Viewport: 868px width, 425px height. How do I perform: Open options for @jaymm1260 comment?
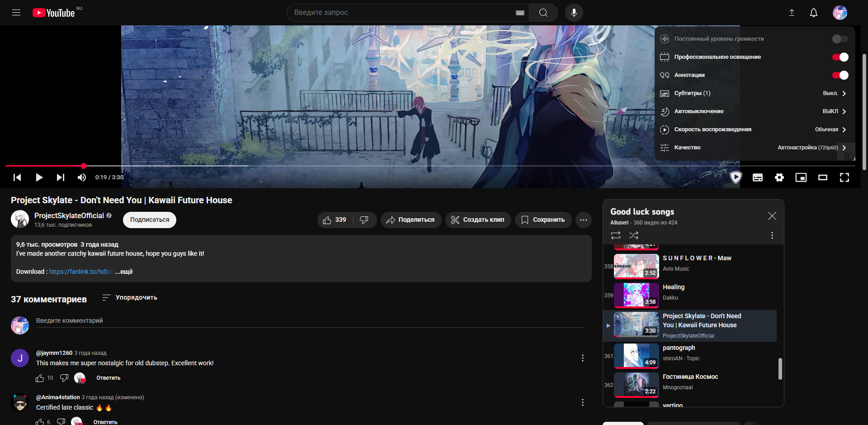583,358
